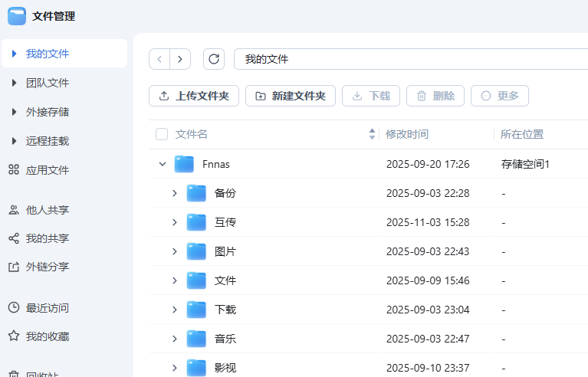Image resolution: width=588 pixels, height=377 pixels.
Task: Click the 文件名 column header
Action: tap(191, 134)
